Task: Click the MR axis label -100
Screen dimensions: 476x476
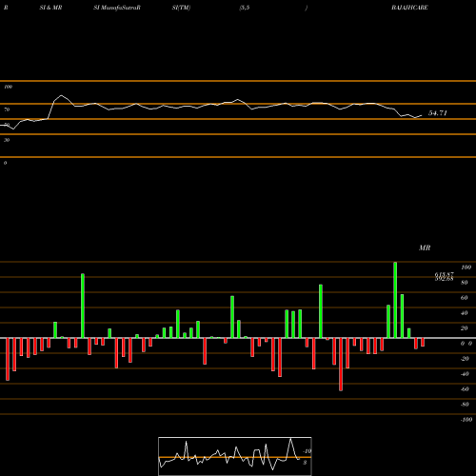Action: click(x=466, y=420)
